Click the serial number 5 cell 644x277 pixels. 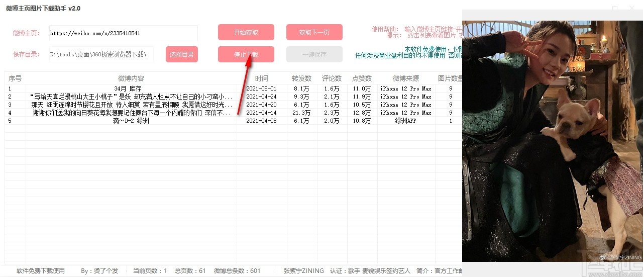(x=10, y=121)
